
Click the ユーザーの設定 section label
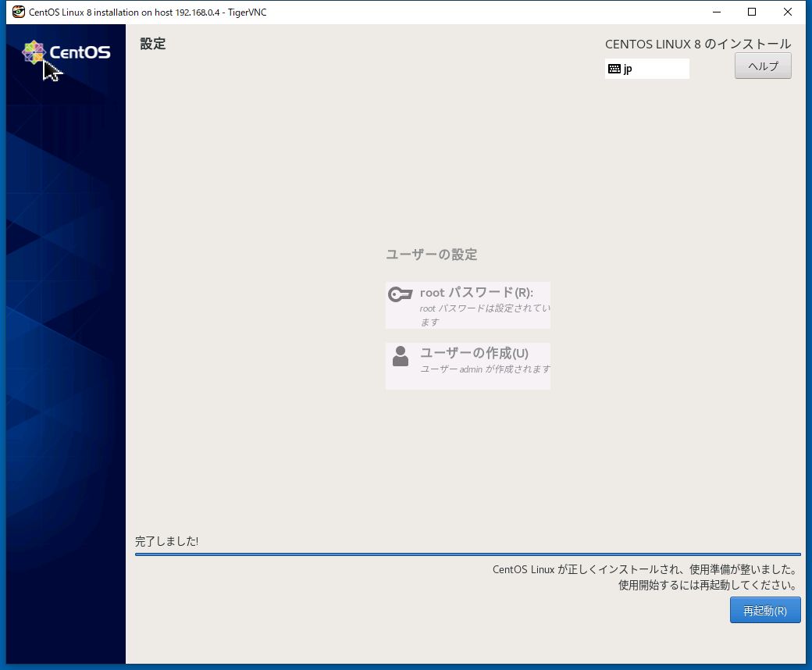click(431, 255)
